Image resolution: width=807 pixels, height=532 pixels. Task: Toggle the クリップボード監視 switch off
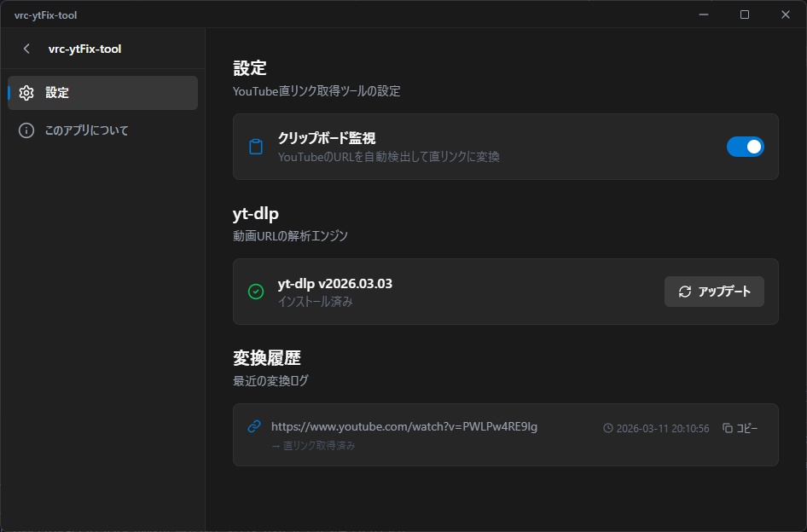(x=745, y=147)
